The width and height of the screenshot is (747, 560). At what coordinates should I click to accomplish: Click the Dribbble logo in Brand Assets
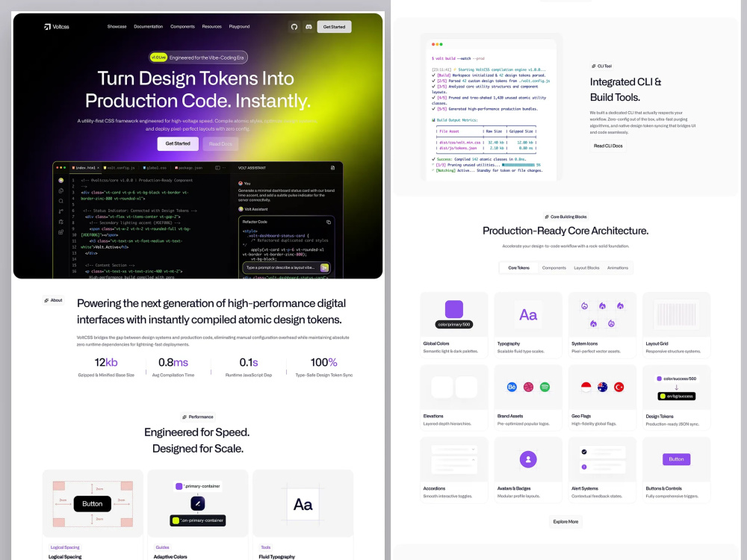[x=528, y=387]
